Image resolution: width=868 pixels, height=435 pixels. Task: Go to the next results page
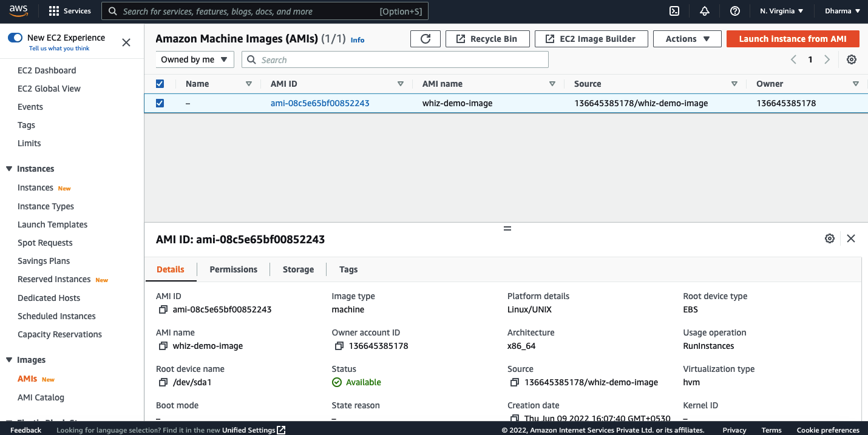(827, 59)
